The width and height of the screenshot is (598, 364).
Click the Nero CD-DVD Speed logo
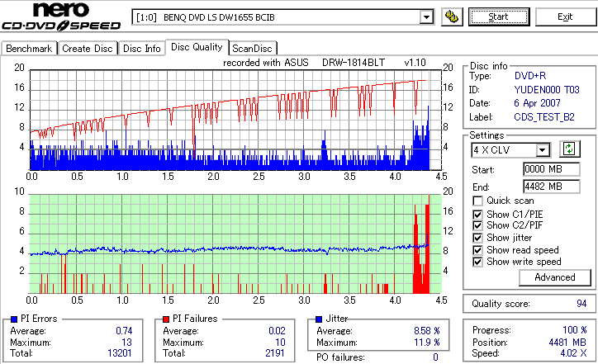[x=61, y=16]
